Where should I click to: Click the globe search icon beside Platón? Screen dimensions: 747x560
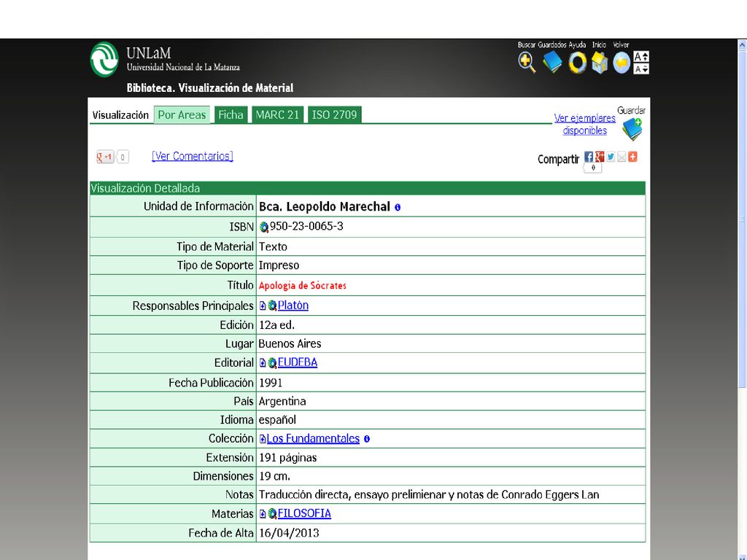pos(272,306)
